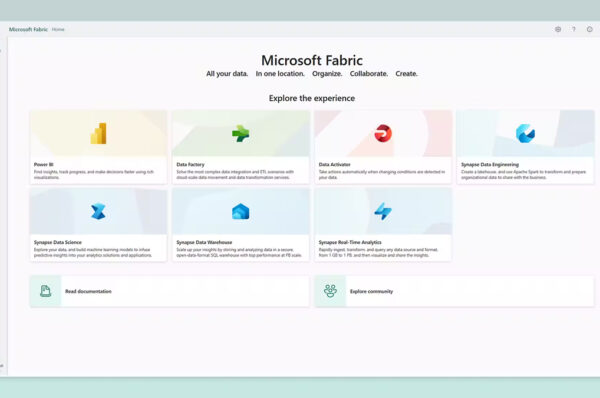Screen dimensions: 600x398
Task: Click the Data Factory card description text
Action: click(x=235, y=175)
